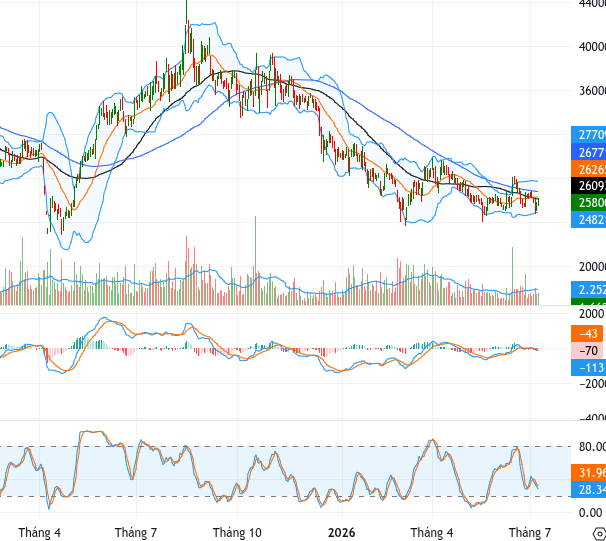Select the light blue 2770 upper band label

tap(589, 134)
